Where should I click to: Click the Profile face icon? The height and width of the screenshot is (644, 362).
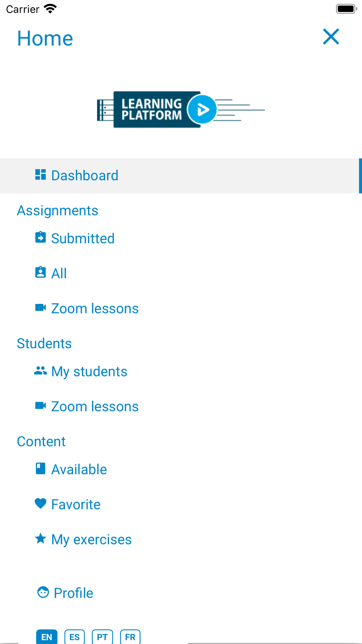coord(43,592)
